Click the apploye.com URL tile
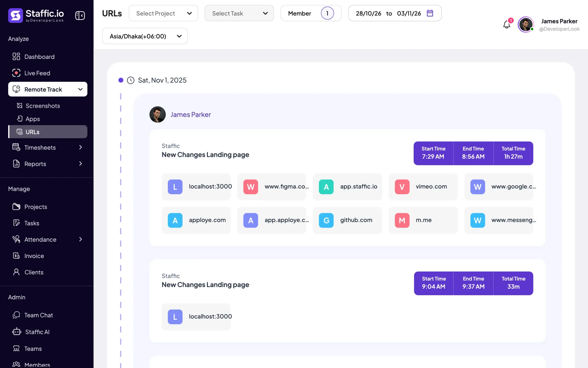 coord(196,220)
